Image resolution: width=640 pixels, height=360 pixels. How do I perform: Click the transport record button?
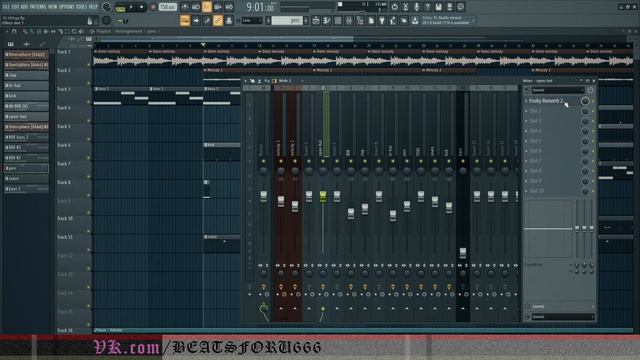pos(153,7)
